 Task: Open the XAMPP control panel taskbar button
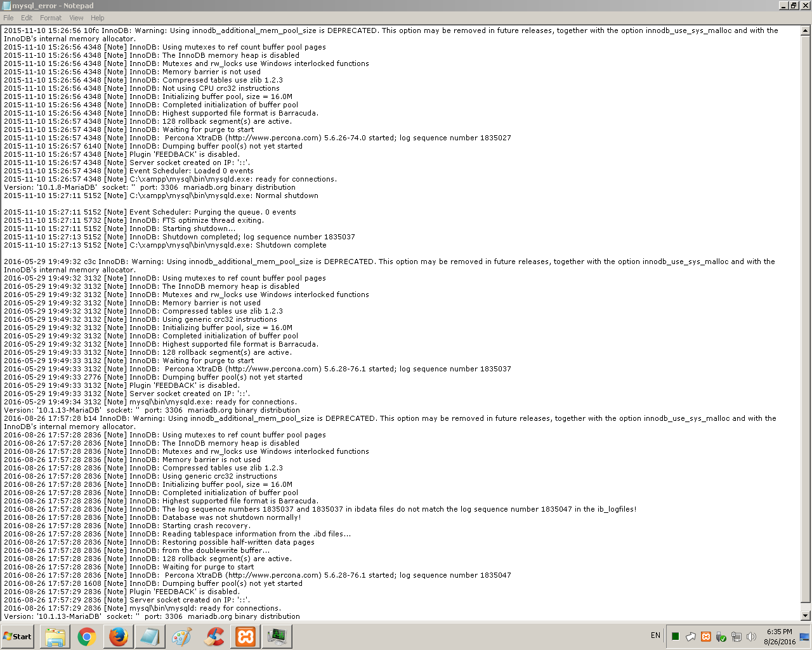tap(246, 636)
